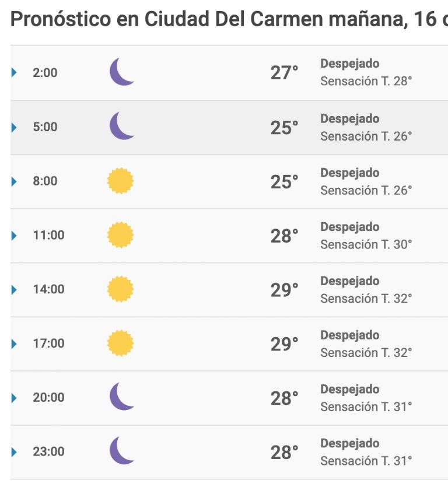Expand the 8:00 forecast row arrow
Viewport: 448px width, 487px height.
click(13, 181)
